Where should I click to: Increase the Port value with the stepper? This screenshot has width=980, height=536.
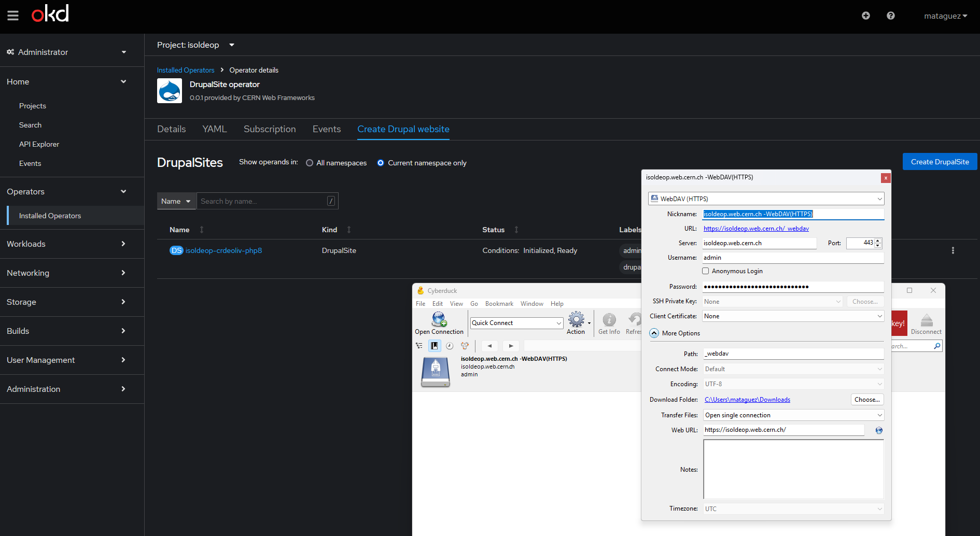(877, 241)
